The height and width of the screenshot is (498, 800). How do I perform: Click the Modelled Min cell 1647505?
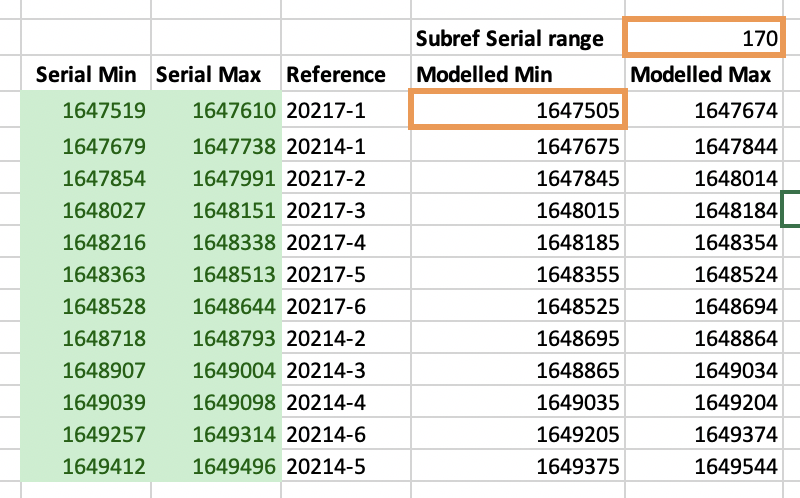517,109
